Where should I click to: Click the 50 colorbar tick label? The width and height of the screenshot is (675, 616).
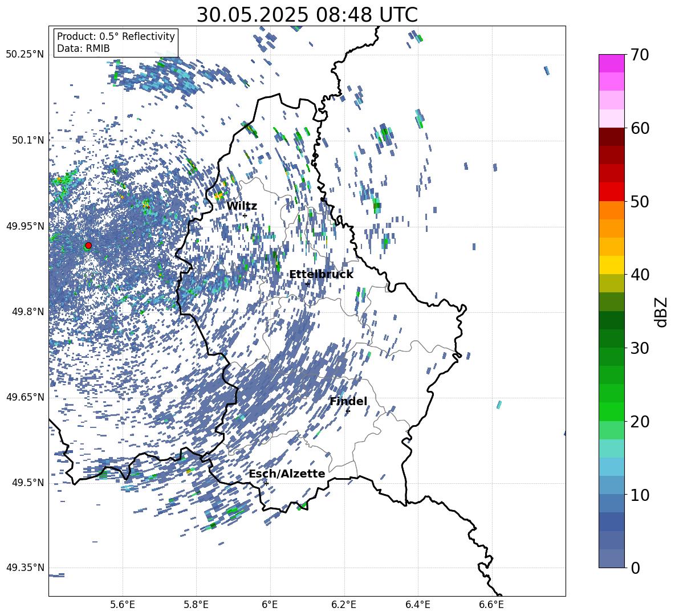pyautogui.click(x=640, y=201)
